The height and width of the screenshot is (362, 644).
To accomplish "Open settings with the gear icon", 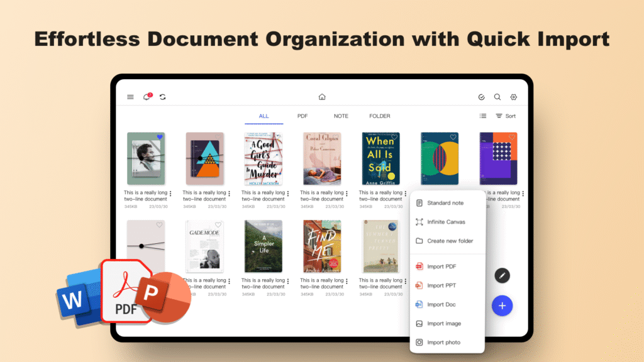I will point(513,97).
